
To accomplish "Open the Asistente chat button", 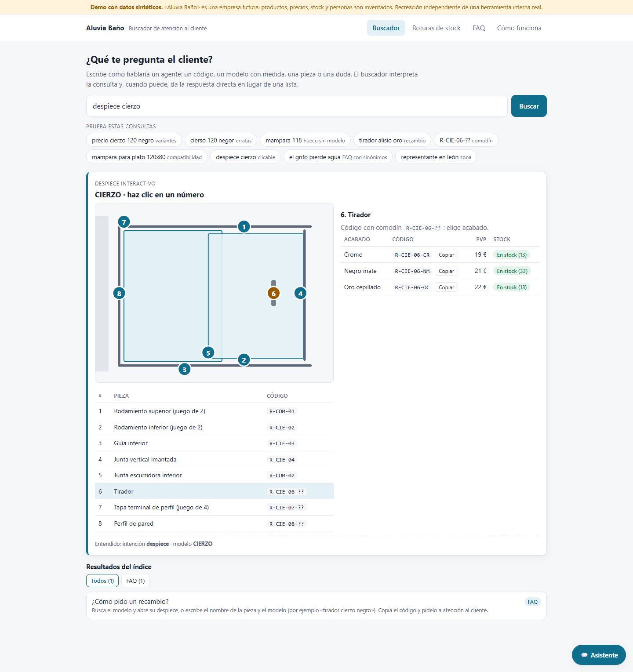I will pyautogui.click(x=599, y=655).
